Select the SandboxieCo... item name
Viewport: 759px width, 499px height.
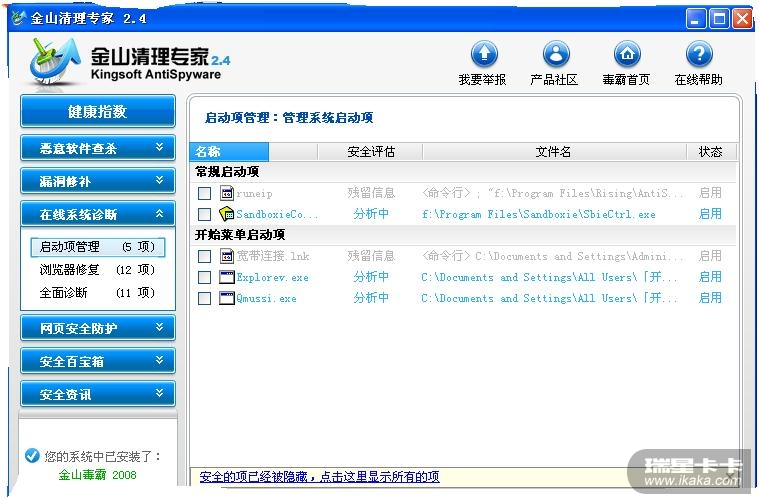click(x=277, y=214)
